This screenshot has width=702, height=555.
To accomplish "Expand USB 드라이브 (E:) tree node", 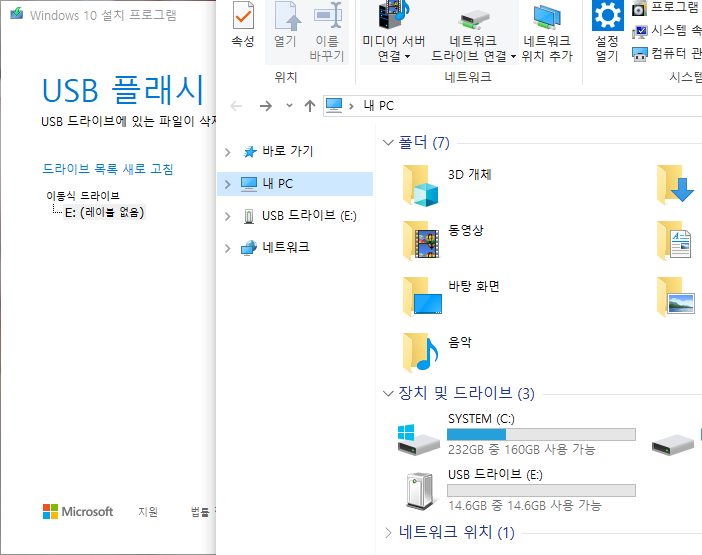I will coord(227,216).
